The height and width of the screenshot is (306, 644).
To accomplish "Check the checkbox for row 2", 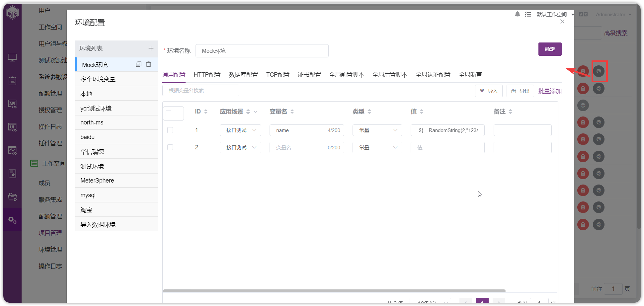I will coord(170,147).
